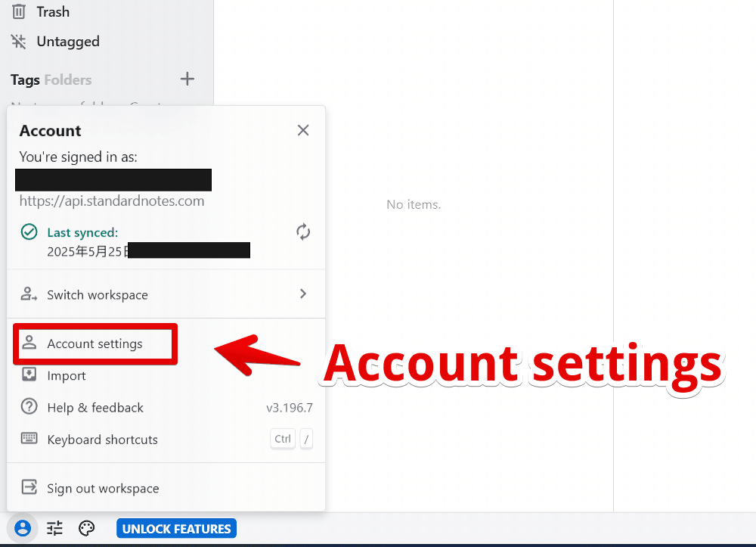
Task: Click the Sign out arrow icon
Action: (x=29, y=487)
